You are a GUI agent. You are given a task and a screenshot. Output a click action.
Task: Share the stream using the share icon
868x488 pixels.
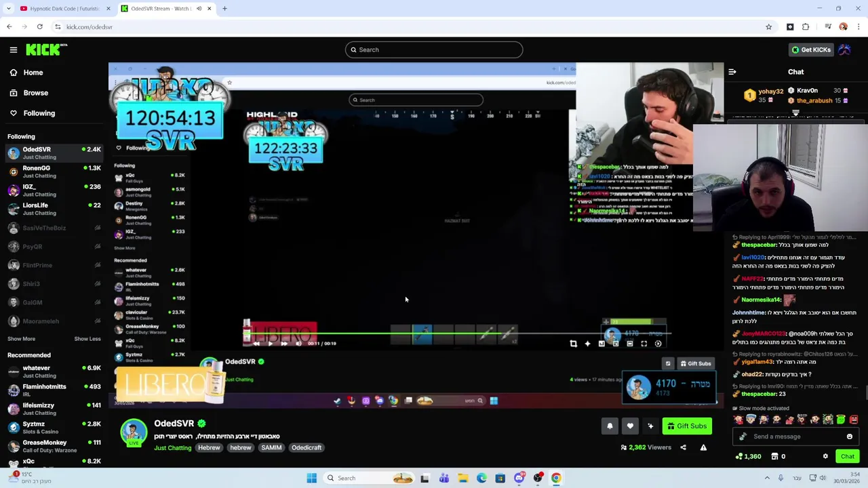[x=683, y=447]
